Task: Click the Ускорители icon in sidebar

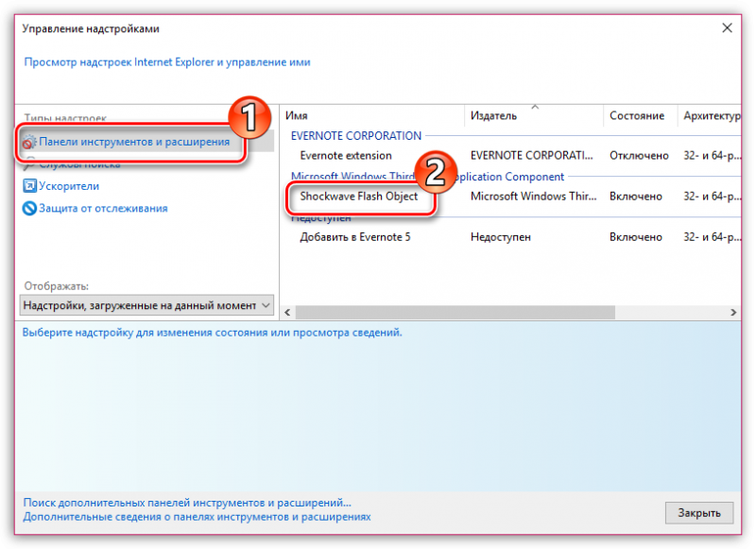Action: tap(29, 186)
